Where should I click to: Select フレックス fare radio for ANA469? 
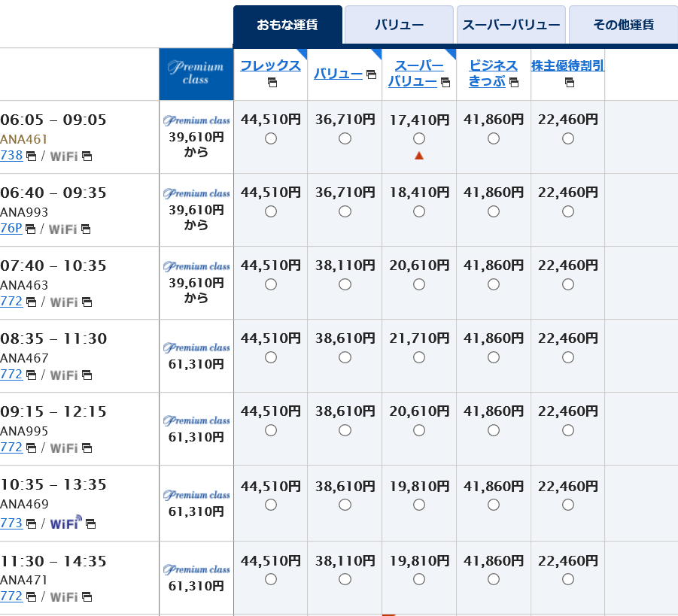[x=271, y=505]
